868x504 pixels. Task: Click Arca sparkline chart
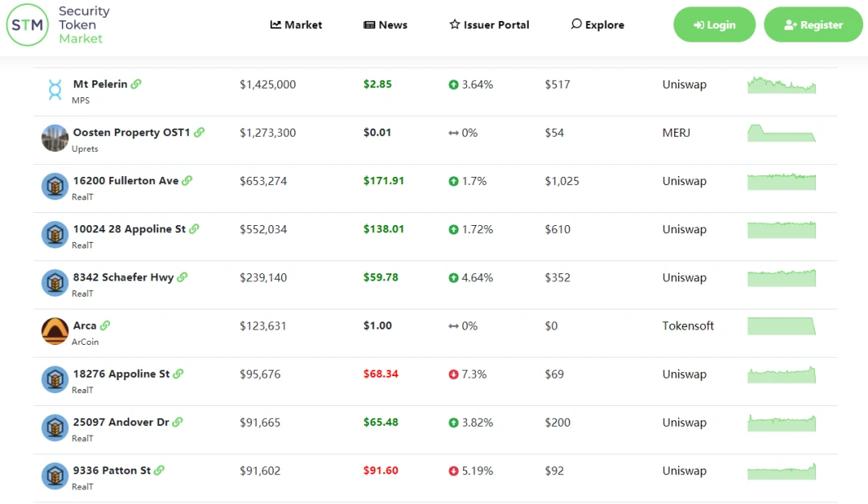point(781,326)
